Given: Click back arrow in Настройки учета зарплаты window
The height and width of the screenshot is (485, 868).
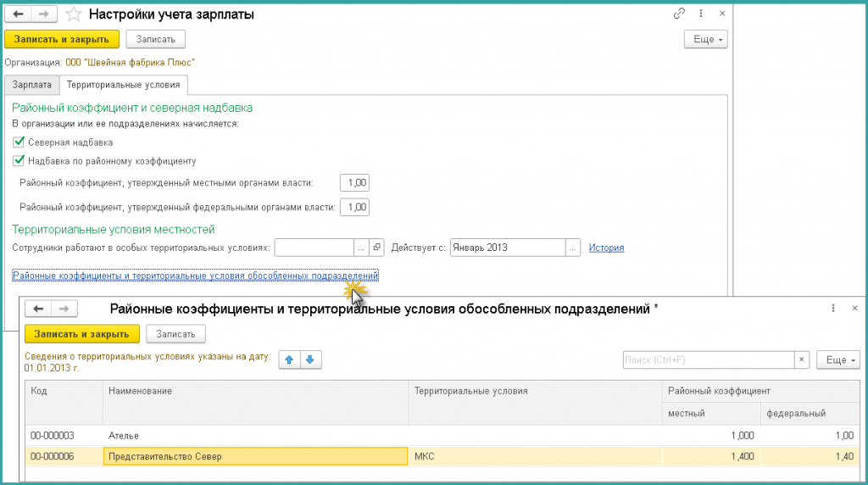Looking at the screenshot, I should (x=19, y=14).
